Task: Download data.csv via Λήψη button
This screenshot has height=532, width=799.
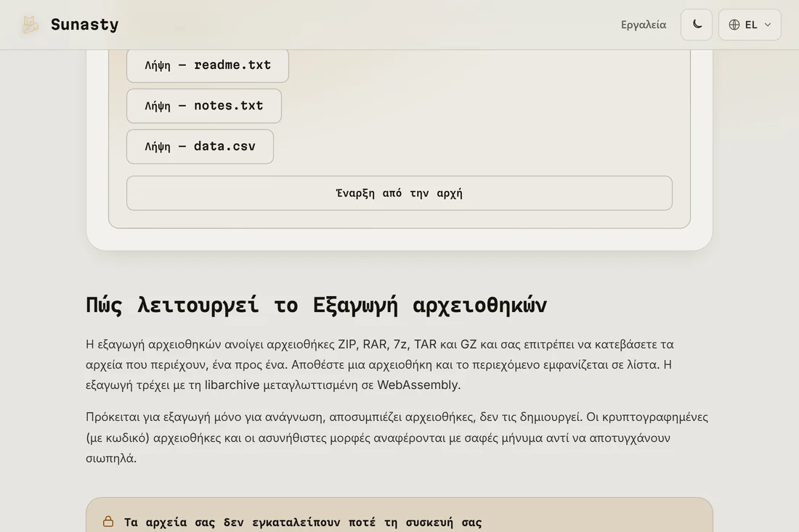Action: tap(200, 147)
